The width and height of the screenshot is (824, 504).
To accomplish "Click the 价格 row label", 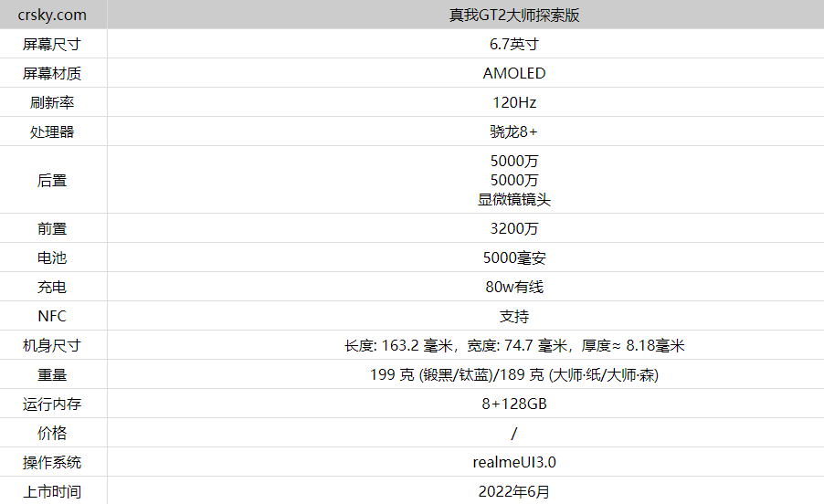I will coord(52,433).
